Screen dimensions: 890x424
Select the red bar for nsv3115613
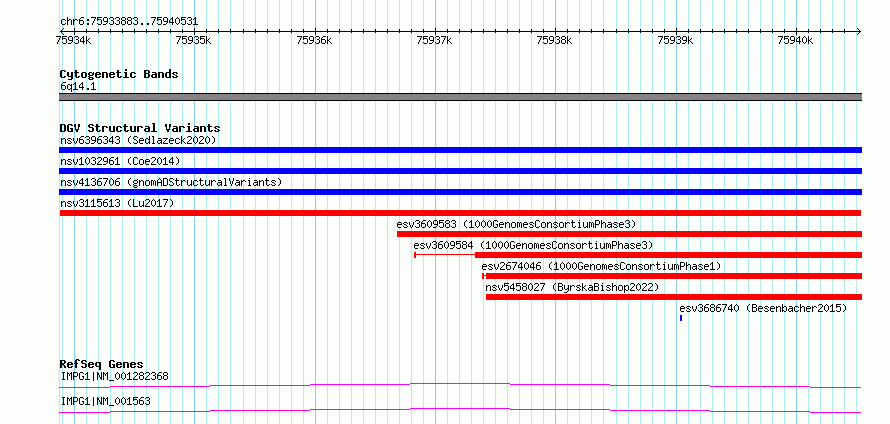tap(460, 213)
